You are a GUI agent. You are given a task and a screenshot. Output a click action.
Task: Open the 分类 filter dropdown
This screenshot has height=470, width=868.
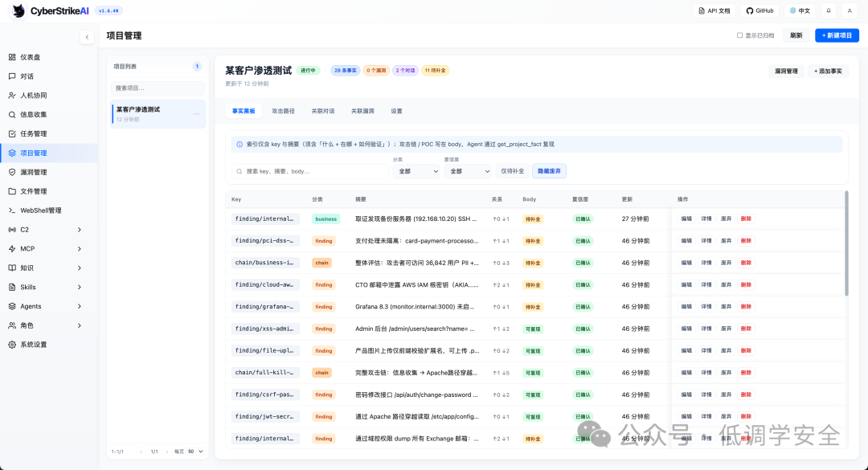tap(416, 171)
